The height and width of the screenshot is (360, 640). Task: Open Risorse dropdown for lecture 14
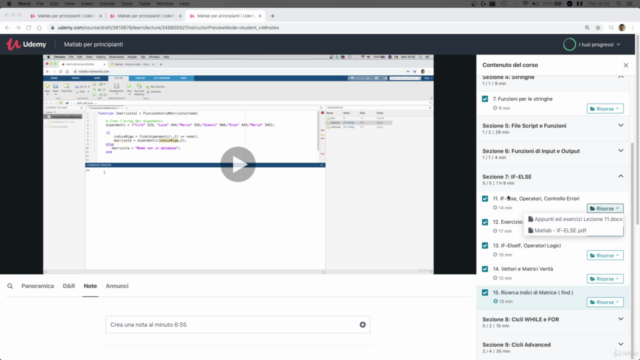click(x=605, y=279)
